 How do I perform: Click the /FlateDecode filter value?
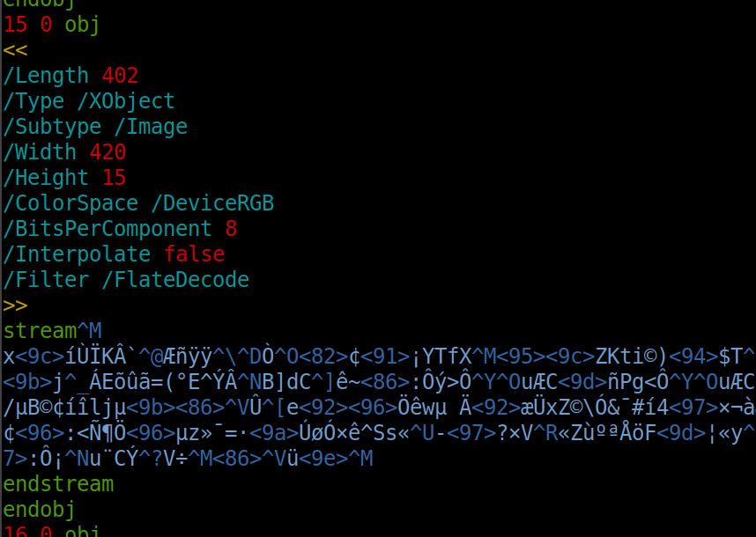click(x=175, y=280)
